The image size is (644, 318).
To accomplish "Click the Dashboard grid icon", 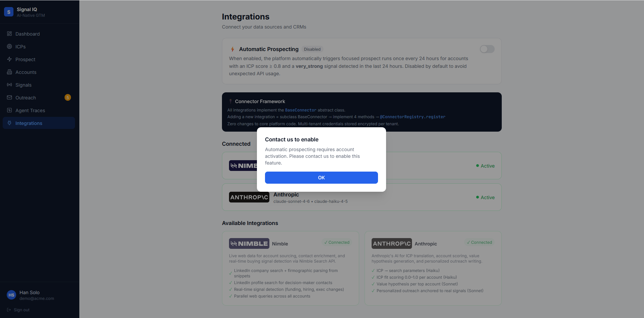I will pyautogui.click(x=9, y=34).
